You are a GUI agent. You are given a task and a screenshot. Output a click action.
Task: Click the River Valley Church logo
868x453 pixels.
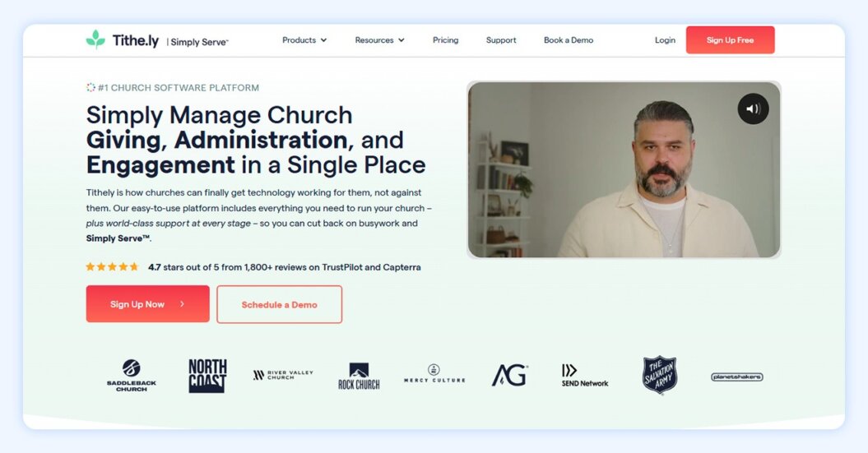coord(283,375)
